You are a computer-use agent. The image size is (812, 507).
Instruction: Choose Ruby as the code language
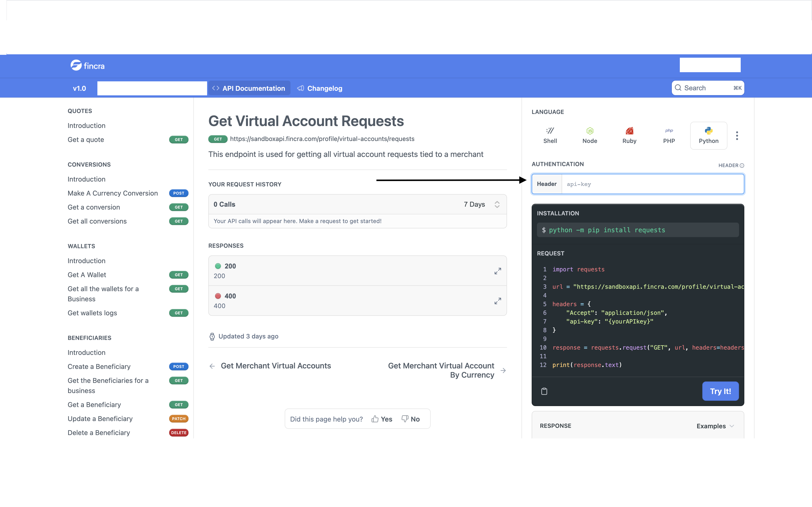pos(629,135)
